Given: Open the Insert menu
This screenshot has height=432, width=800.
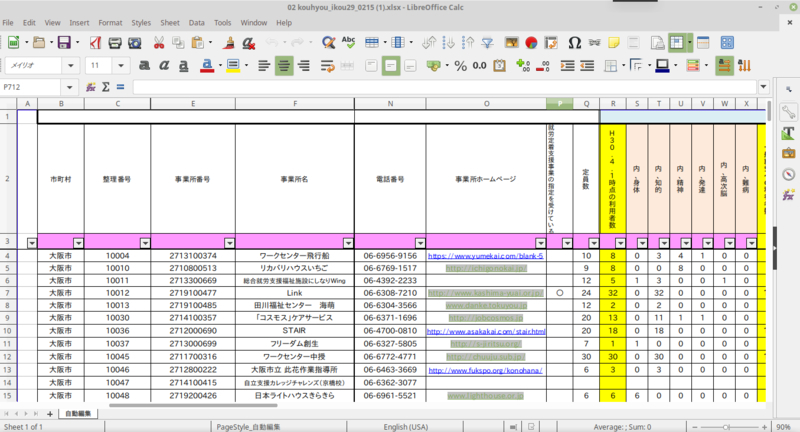Looking at the screenshot, I should 79,22.
